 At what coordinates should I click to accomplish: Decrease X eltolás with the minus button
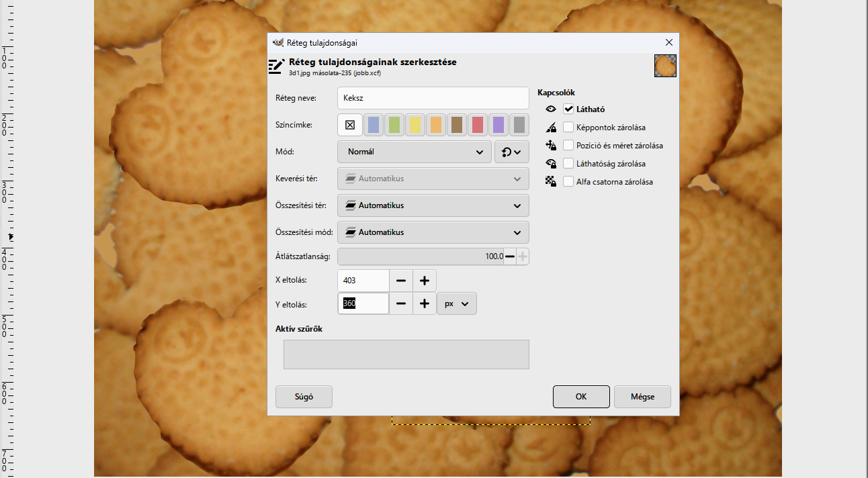coord(401,281)
